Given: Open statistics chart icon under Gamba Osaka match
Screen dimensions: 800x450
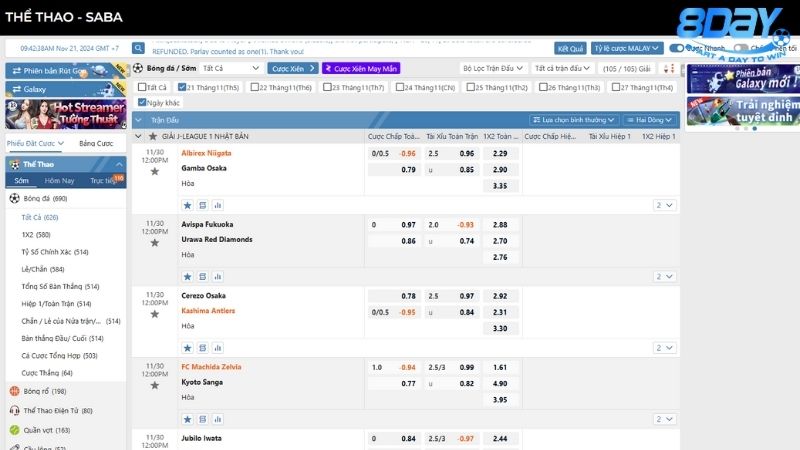Looking at the screenshot, I should 218,205.
